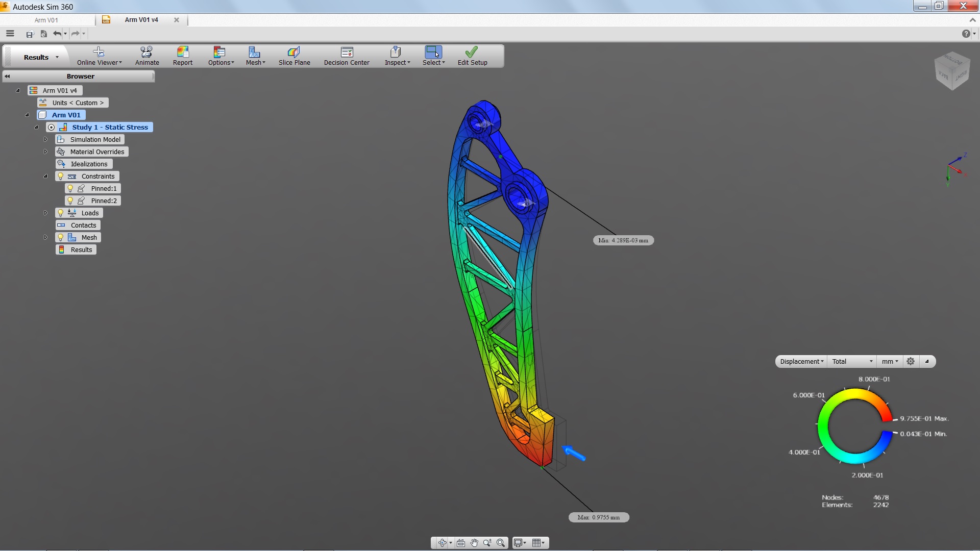Toggle visibility bulb for Pinned:1
980x551 pixels.
point(70,188)
